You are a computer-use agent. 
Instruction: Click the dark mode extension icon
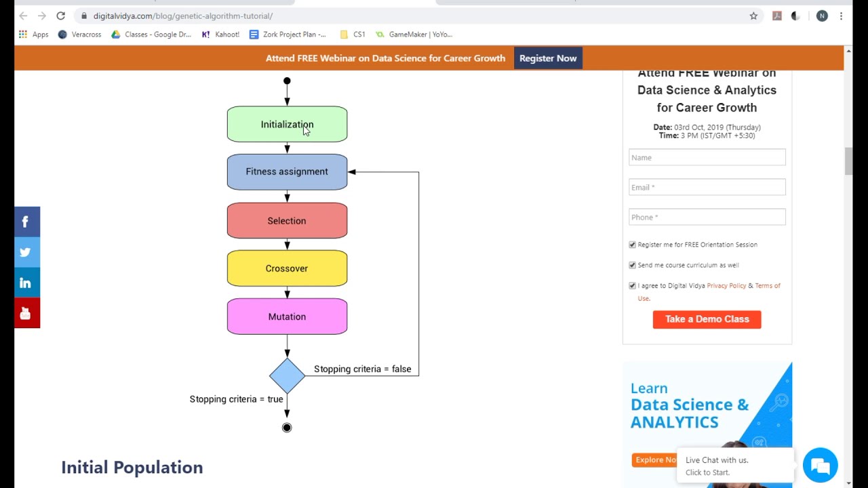pos(795,16)
